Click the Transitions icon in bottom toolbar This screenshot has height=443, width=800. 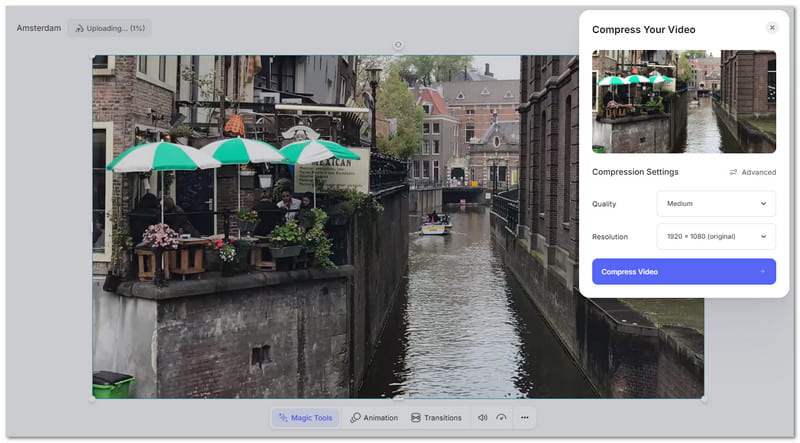tap(416, 418)
